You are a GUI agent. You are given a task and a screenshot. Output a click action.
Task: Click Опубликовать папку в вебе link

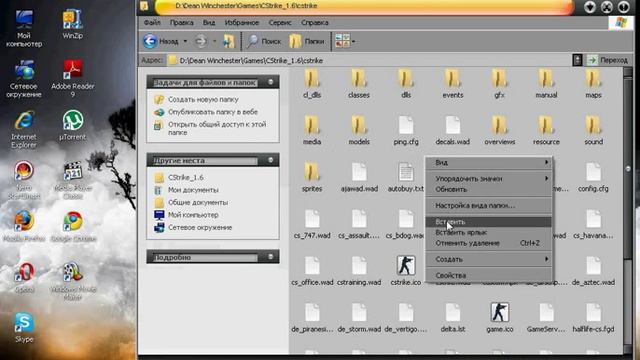click(x=213, y=112)
